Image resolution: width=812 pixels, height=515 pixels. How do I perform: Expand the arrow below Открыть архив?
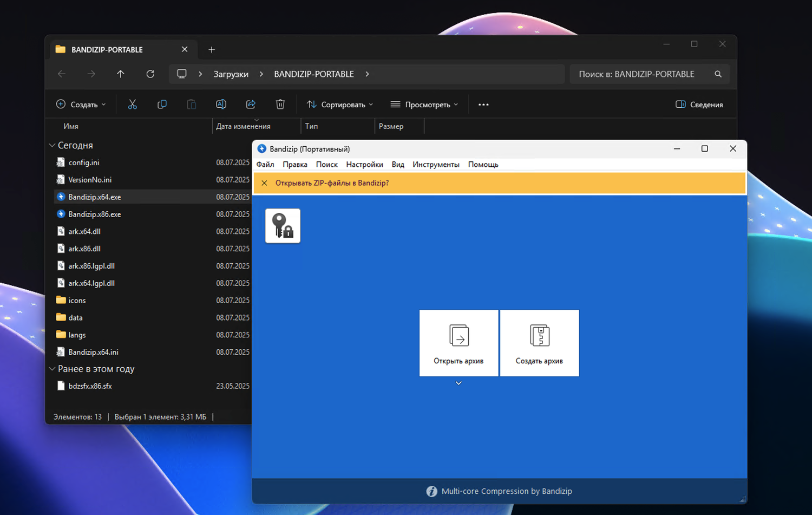(x=459, y=383)
